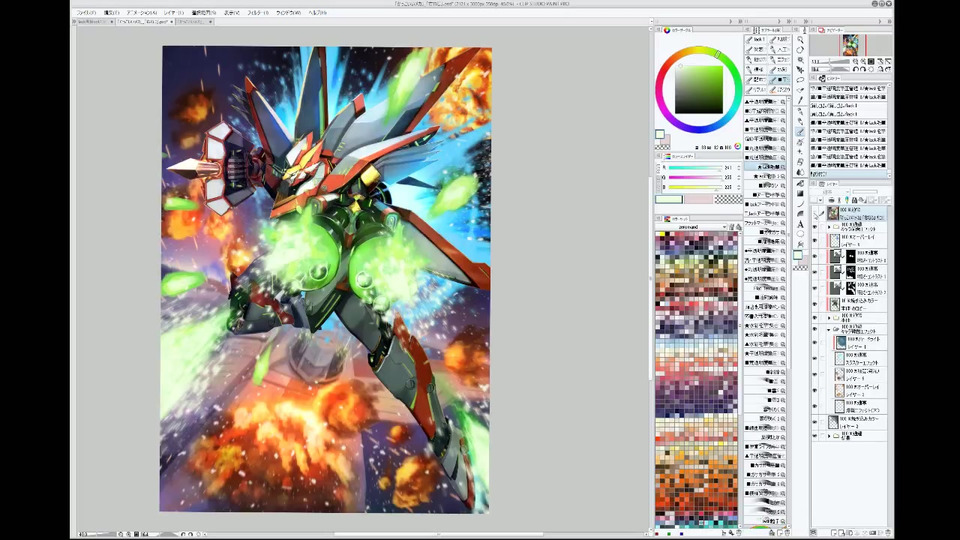Select the Move/Rotate view tool

tap(800, 50)
